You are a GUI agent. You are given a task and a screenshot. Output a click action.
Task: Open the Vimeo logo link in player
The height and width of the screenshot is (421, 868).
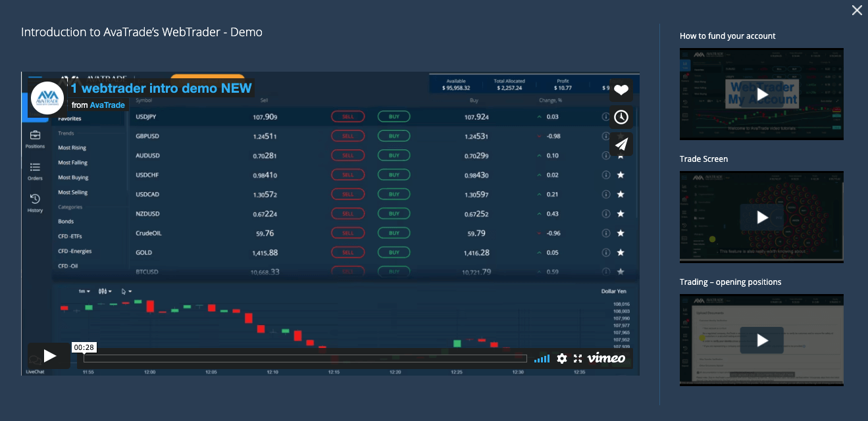tap(606, 359)
